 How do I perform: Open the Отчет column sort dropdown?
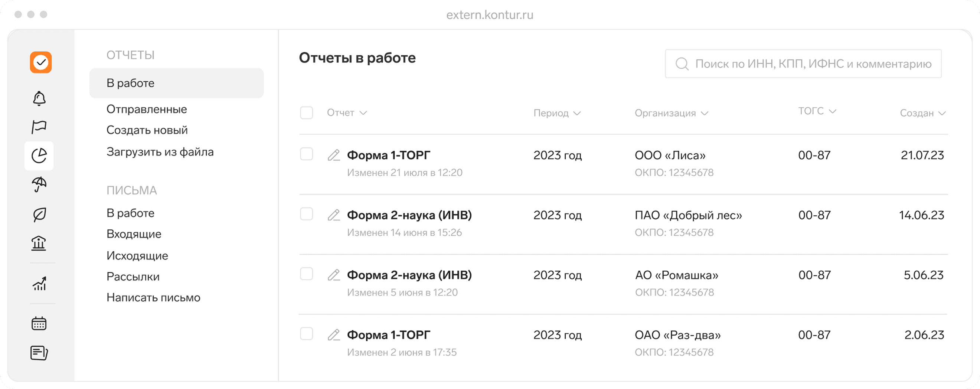click(x=346, y=112)
